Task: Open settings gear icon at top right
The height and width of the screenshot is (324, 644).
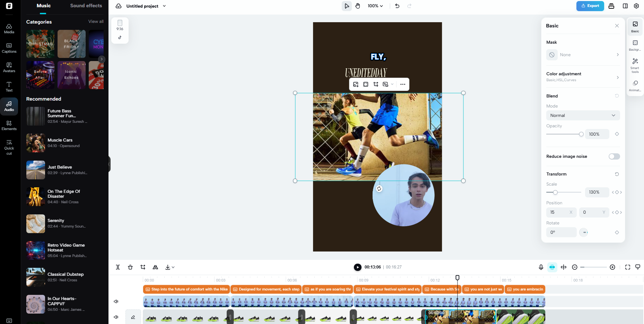Action: pyautogui.click(x=636, y=6)
